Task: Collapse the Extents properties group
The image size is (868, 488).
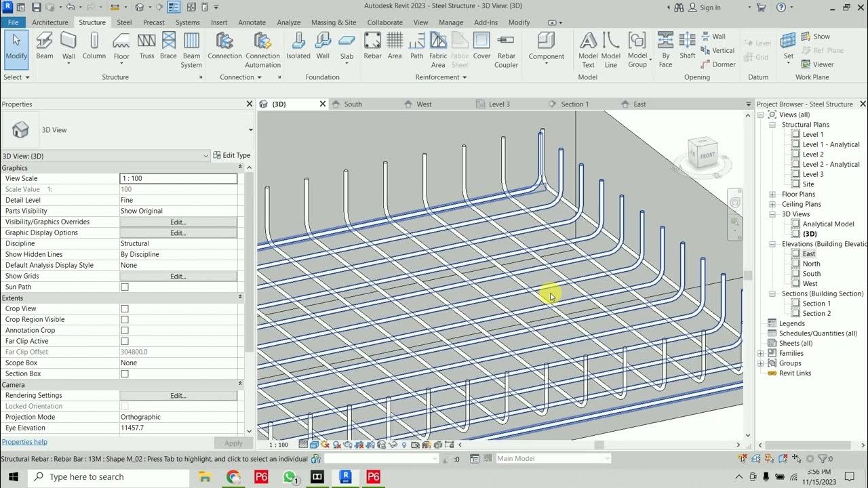Action: click(x=239, y=298)
